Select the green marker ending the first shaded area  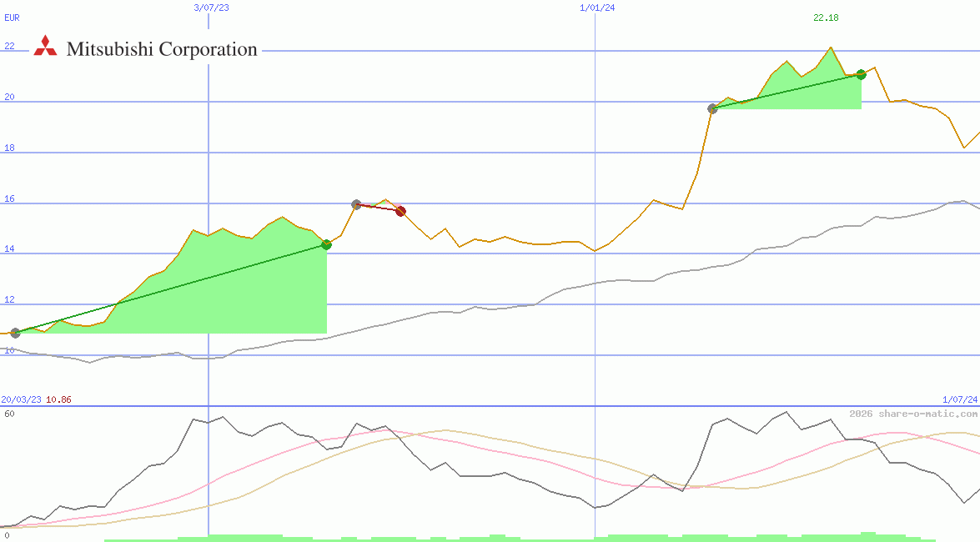[326, 244]
